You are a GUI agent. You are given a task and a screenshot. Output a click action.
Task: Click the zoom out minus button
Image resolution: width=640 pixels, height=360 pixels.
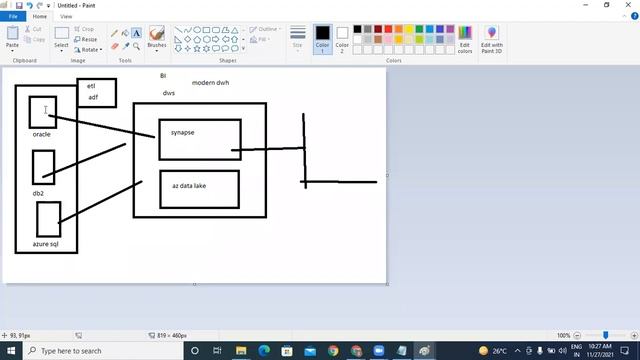tap(577, 336)
